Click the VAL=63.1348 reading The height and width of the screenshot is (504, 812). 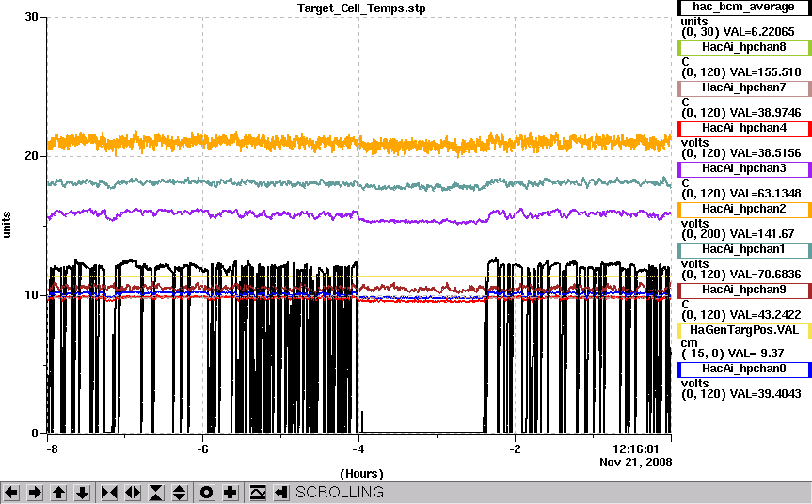pos(765,194)
